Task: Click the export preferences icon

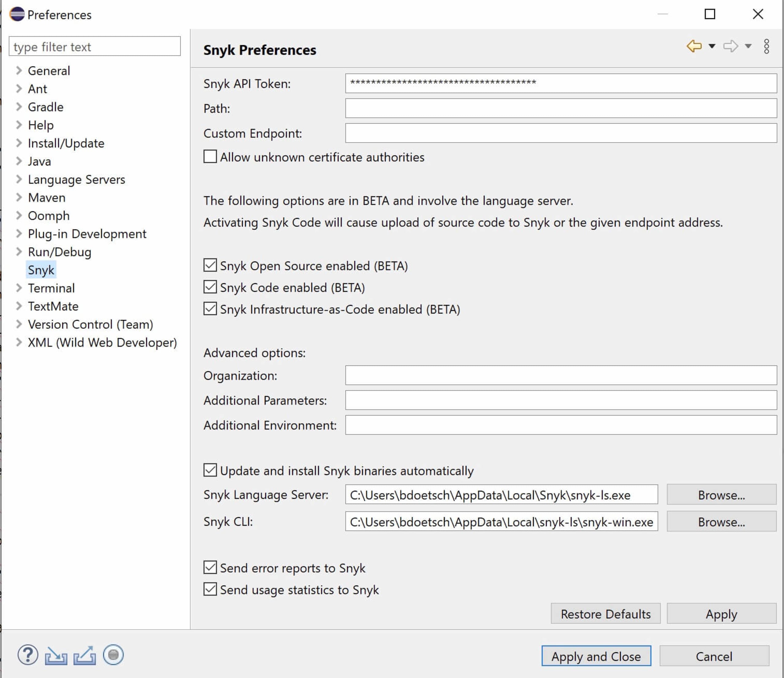Action: click(x=85, y=655)
